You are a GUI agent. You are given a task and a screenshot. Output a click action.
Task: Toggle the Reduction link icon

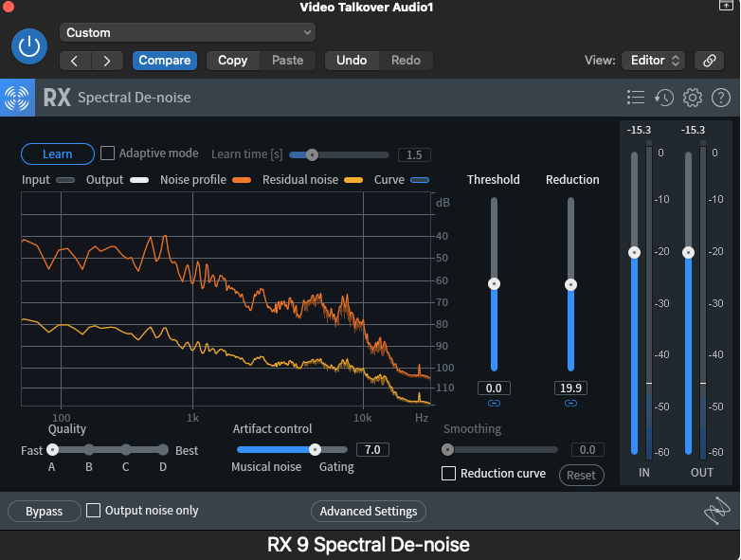click(570, 403)
